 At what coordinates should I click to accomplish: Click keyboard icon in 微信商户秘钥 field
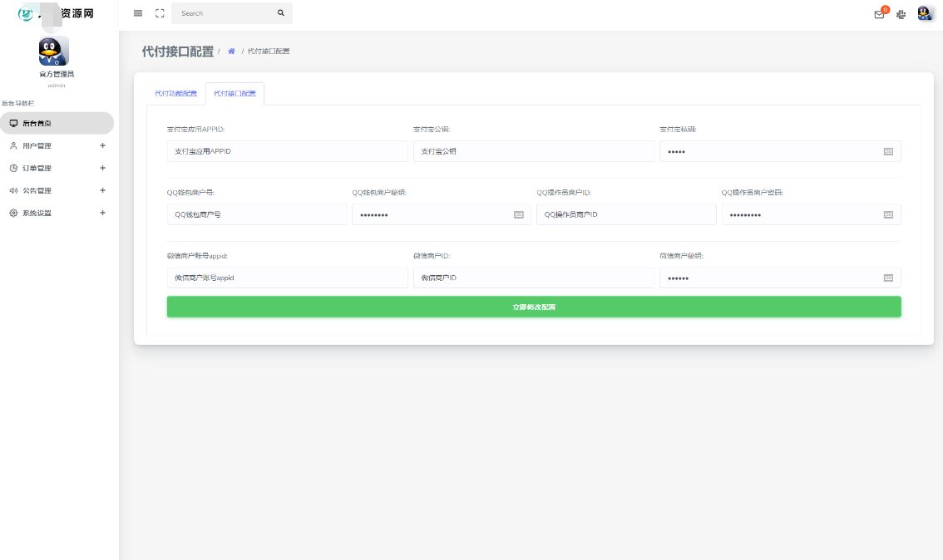pyautogui.click(x=888, y=278)
